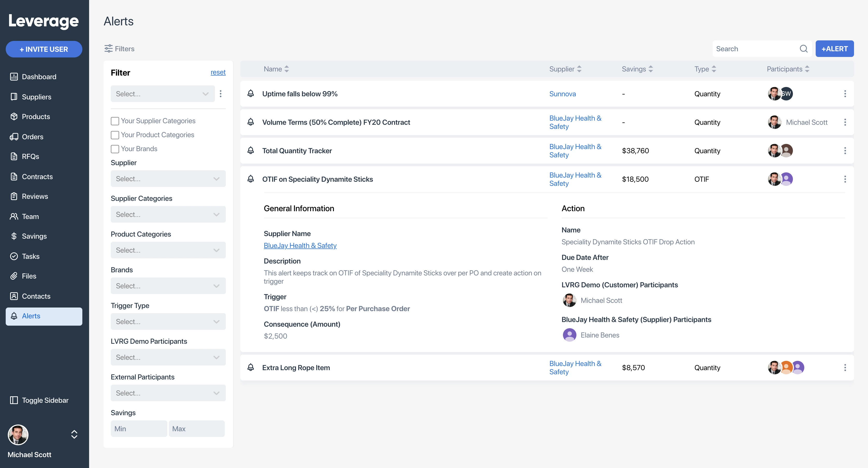Expand the user account switcher chevrons
868x468 pixels.
click(74, 434)
